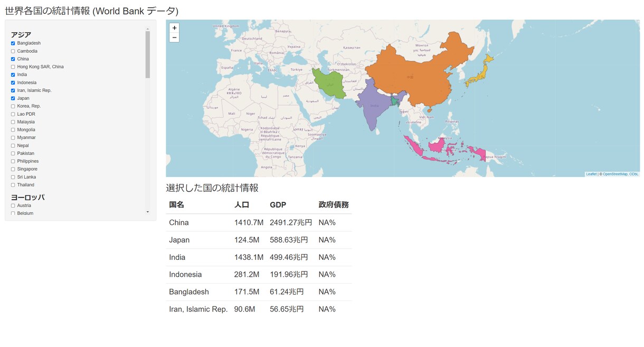Select Iran, Islamic Rep. table row name
644x347 pixels.
pyautogui.click(x=198, y=310)
